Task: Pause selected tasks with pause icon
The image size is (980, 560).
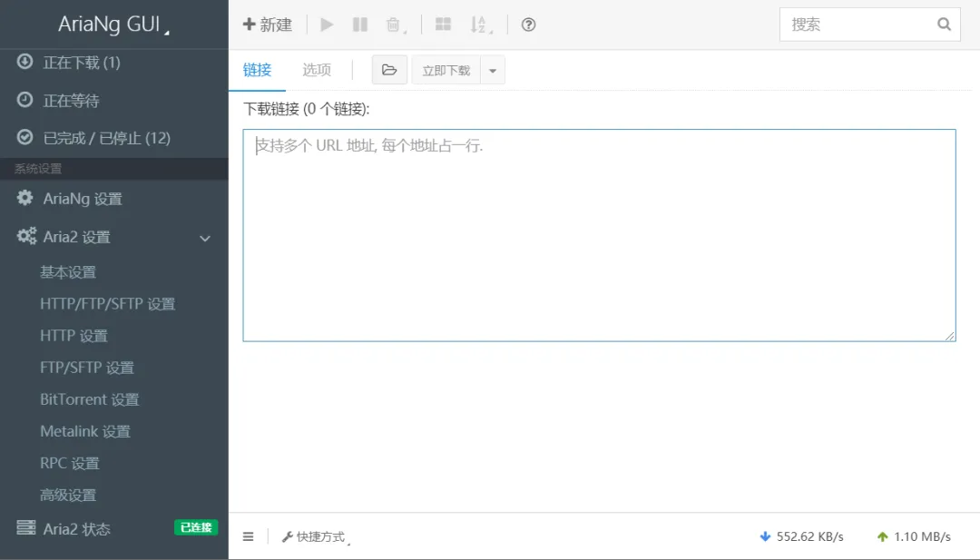Action: (360, 25)
